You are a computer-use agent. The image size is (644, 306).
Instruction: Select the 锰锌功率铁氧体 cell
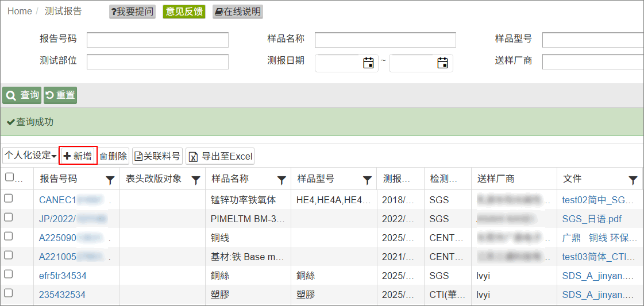tap(248, 200)
